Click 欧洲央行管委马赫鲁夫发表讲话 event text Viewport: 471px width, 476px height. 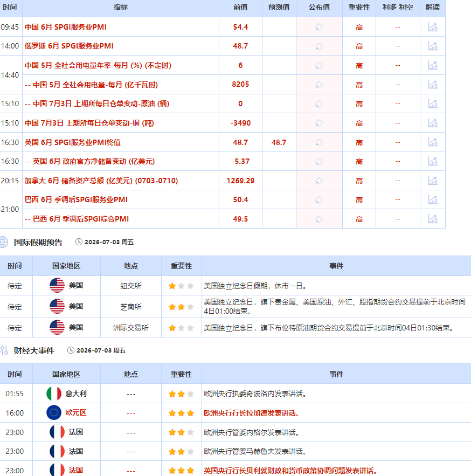pos(255,451)
